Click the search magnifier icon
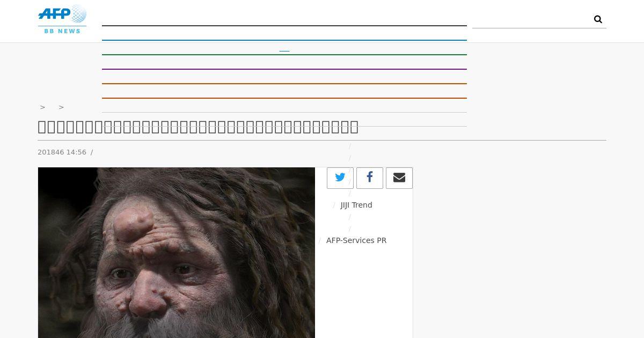This screenshot has height=338, width=644. [x=598, y=19]
